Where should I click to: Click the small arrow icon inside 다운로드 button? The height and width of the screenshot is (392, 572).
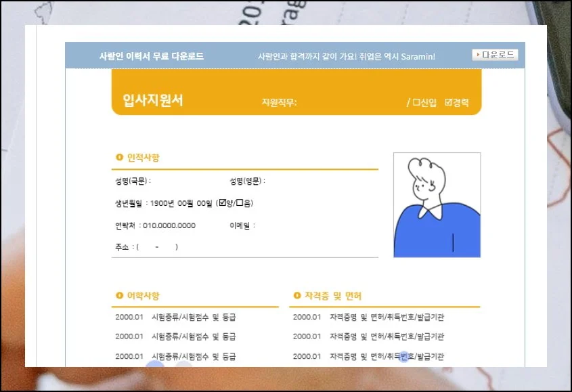click(x=477, y=55)
